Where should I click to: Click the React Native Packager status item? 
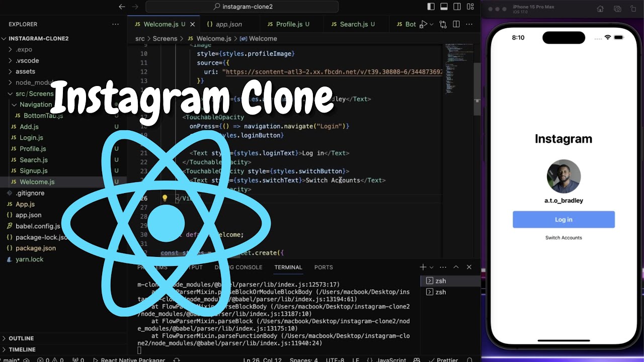pos(128,359)
